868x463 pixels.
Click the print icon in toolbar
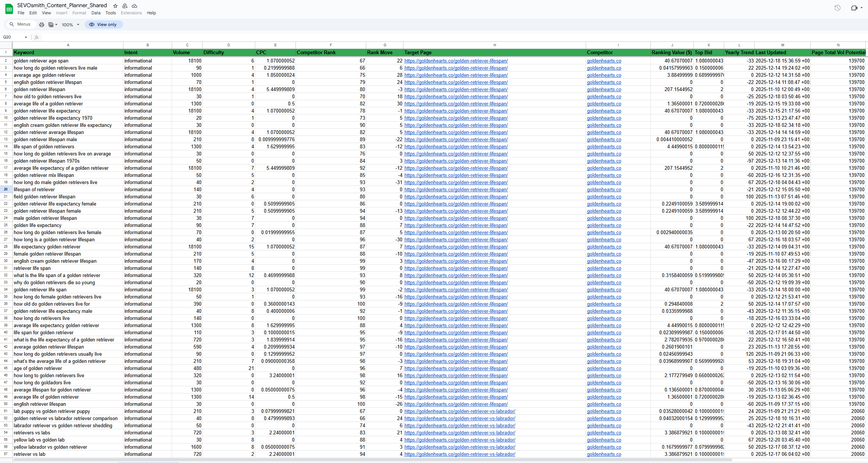[41, 25]
